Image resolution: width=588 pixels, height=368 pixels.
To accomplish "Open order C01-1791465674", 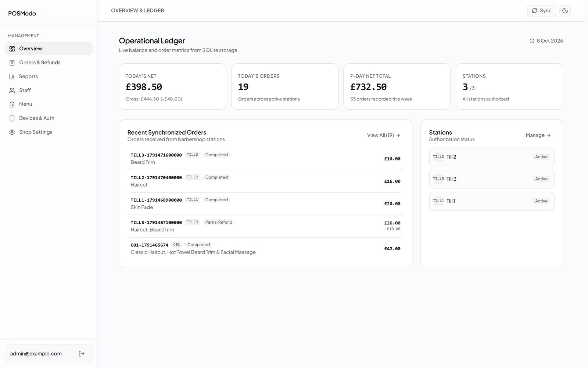I will click(x=265, y=248).
